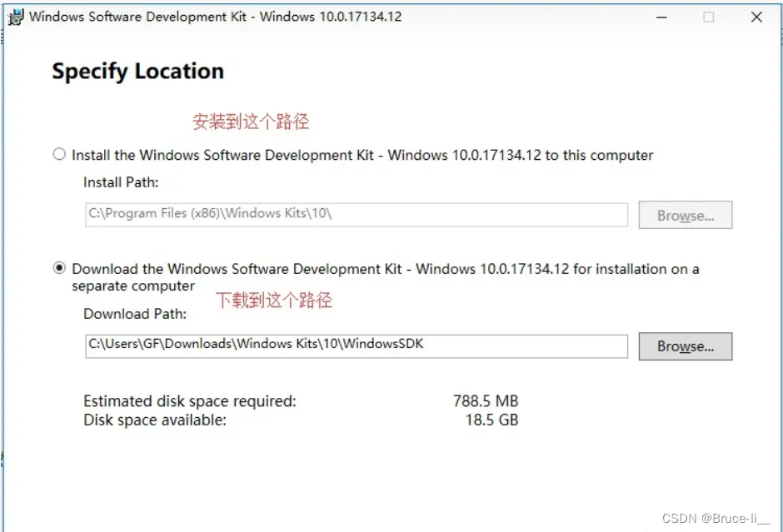Click the Download Path text field
Screen dimensions: 783x532
point(357,345)
